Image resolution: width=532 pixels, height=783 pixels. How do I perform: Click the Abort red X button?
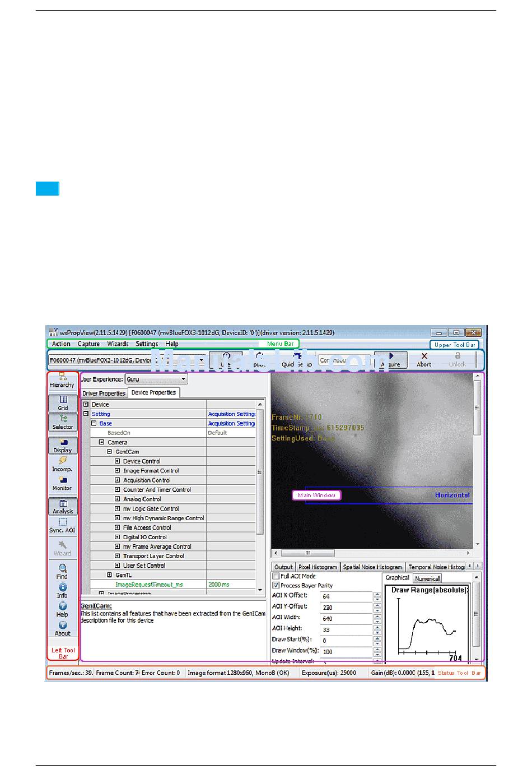424,360
